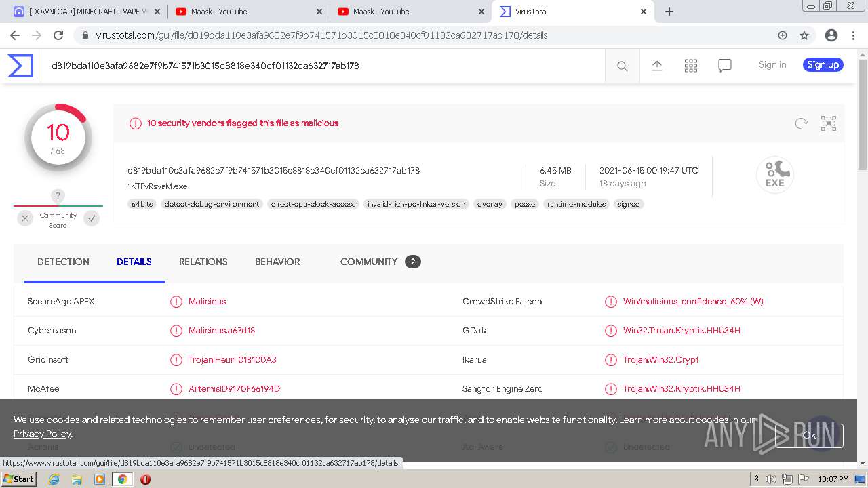Click the community score downvote X
Screen dimensions: 868x488
click(25, 218)
